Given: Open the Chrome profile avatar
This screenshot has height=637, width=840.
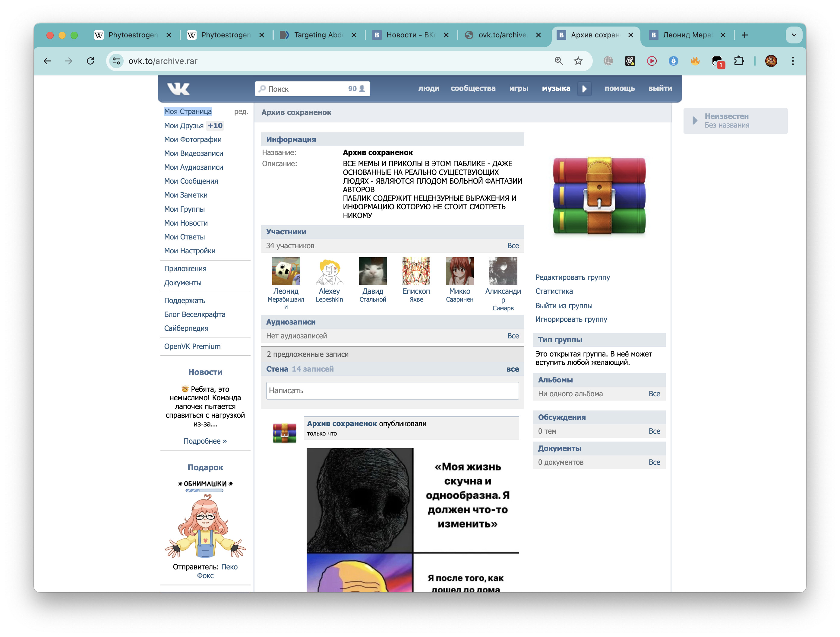Looking at the screenshot, I should tap(771, 61).
